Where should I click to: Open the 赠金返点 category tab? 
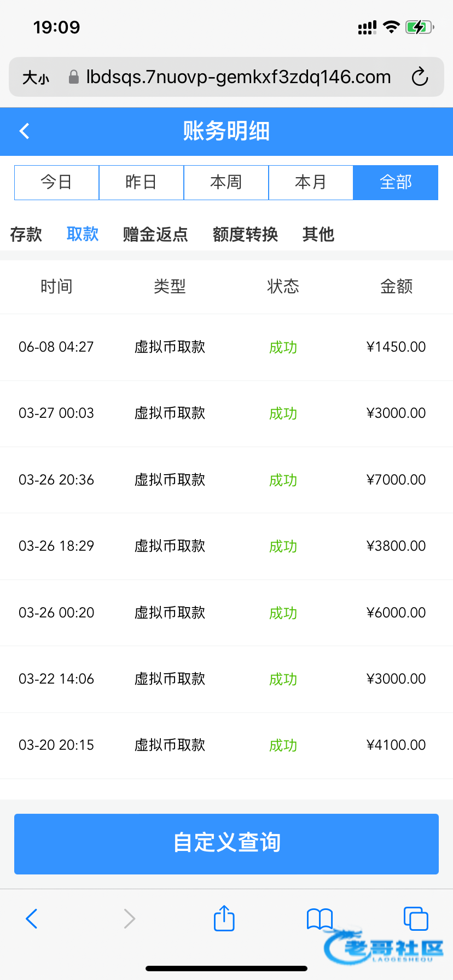point(155,234)
